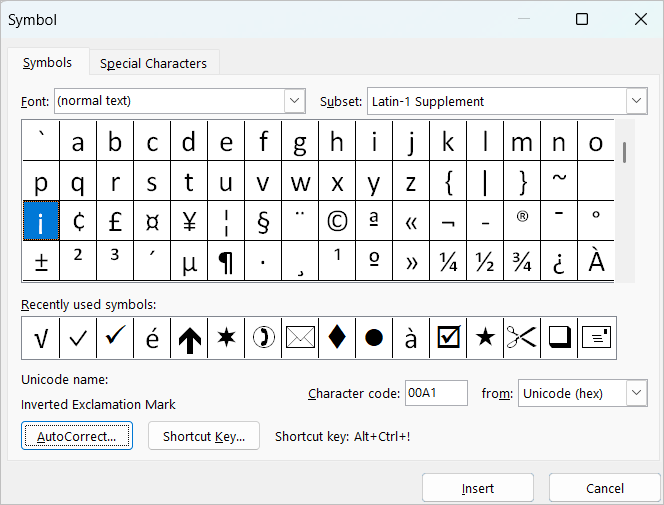Click the Insert button

click(x=477, y=488)
